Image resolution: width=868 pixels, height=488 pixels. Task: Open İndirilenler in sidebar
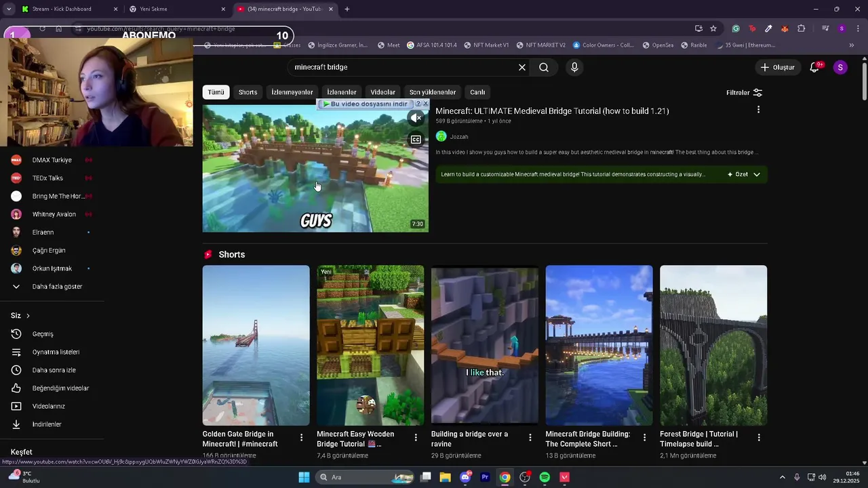tap(48, 424)
